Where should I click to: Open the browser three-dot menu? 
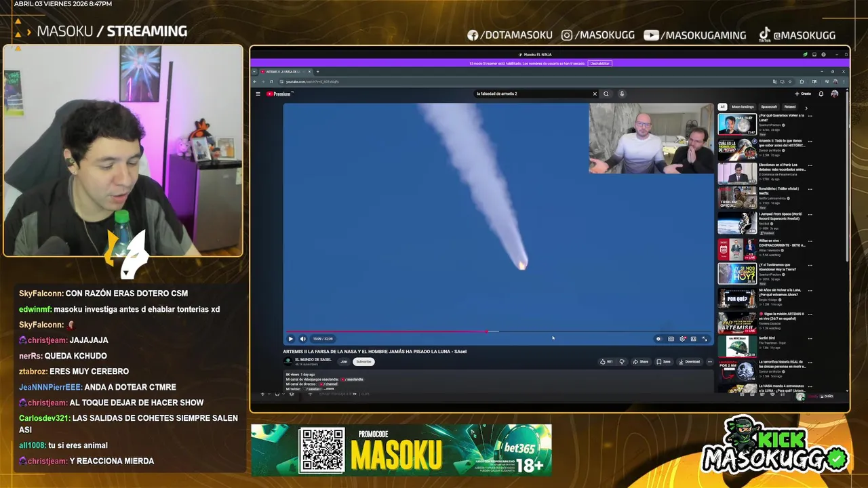point(843,81)
